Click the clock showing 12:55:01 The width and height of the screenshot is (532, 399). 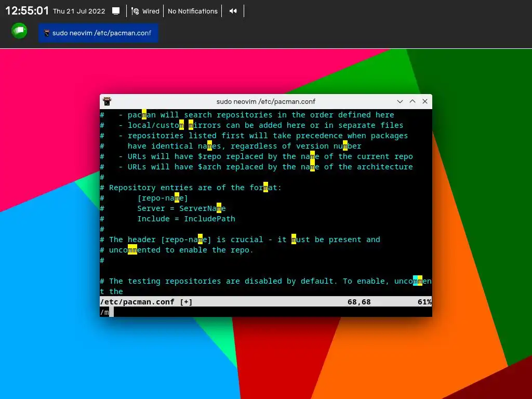(27, 11)
